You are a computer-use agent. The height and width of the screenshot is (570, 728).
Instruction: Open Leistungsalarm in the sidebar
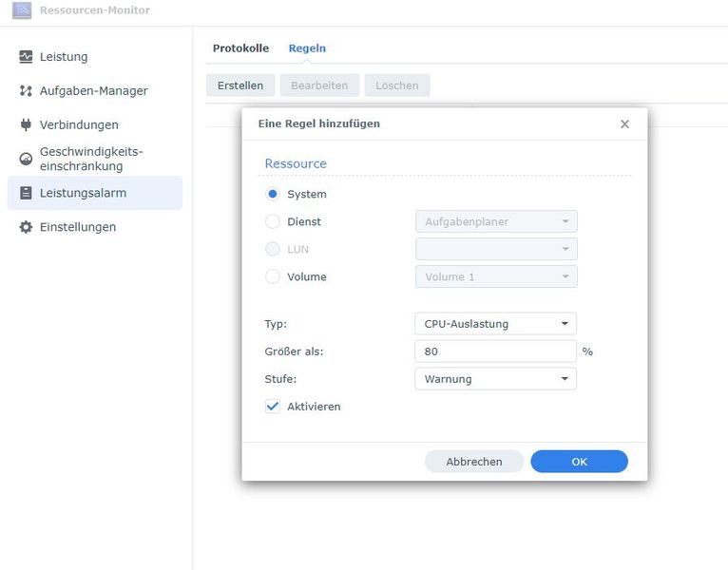click(x=95, y=193)
